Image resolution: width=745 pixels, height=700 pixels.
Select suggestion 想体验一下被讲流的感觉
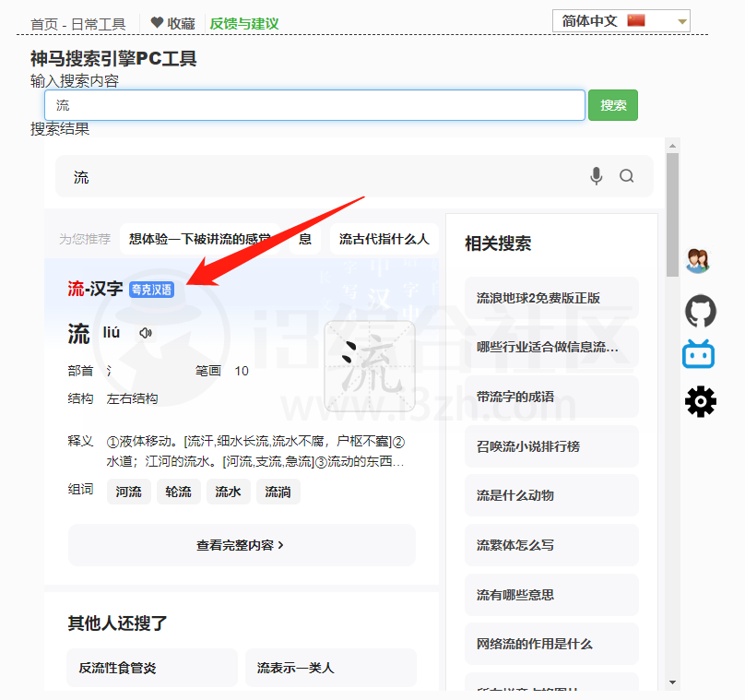tap(199, 239)
